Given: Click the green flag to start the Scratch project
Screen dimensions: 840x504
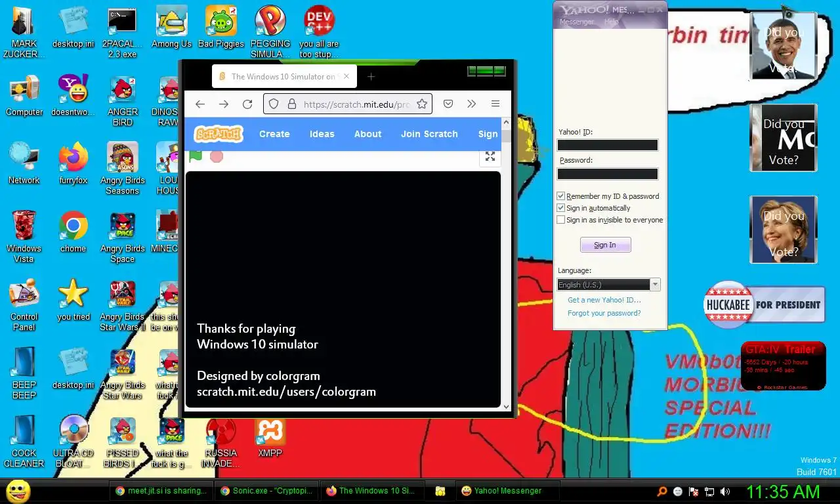Looking at the screenshot, I should [196, 156].
